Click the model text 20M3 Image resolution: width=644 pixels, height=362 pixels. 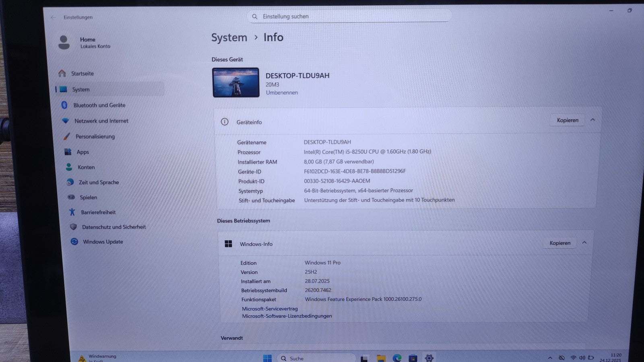(x=272, y=84)
